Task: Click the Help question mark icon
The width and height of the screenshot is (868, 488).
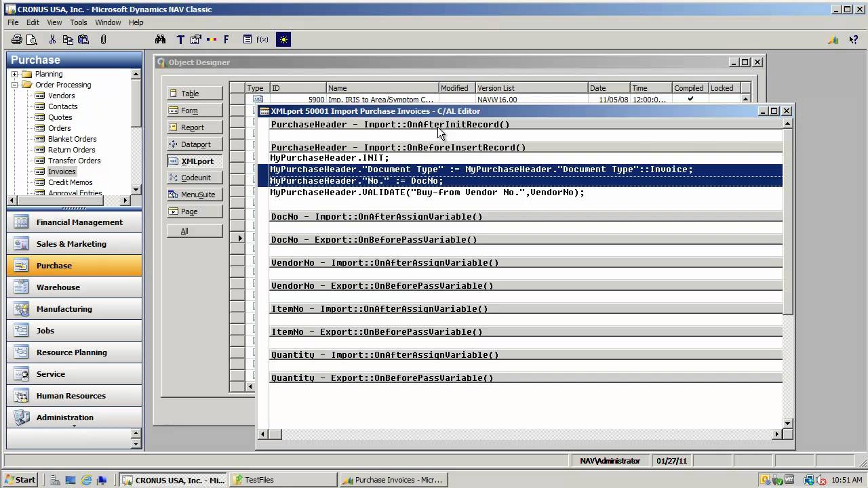Action: click(854, 40)
